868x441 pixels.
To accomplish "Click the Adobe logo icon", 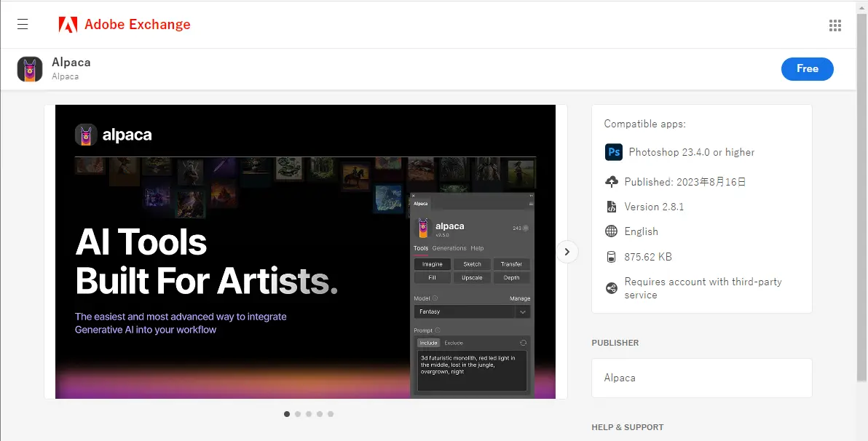I will click(x=68, y=24).
